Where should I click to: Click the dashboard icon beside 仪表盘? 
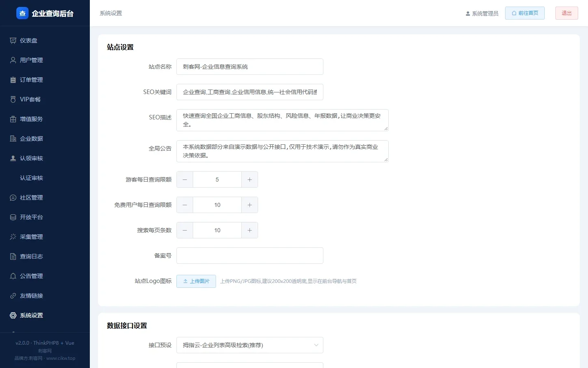13,40
